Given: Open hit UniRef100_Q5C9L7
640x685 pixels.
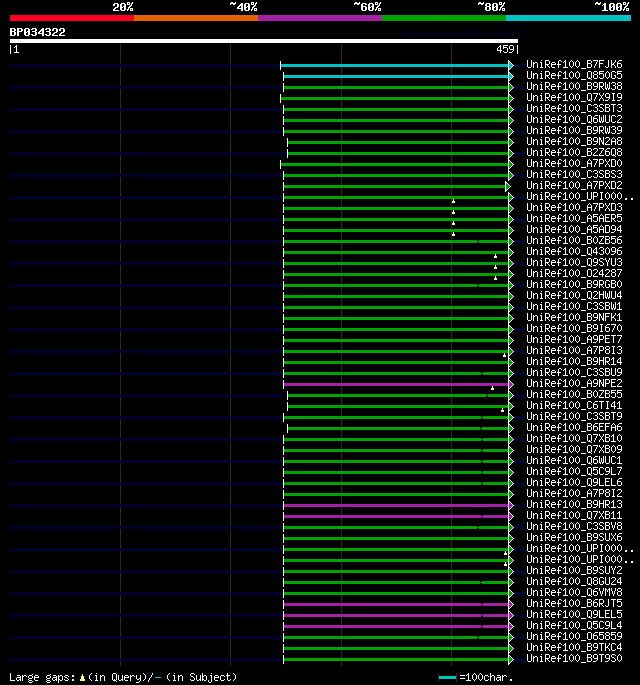Looking at the screenshot, I should point(574,472).
